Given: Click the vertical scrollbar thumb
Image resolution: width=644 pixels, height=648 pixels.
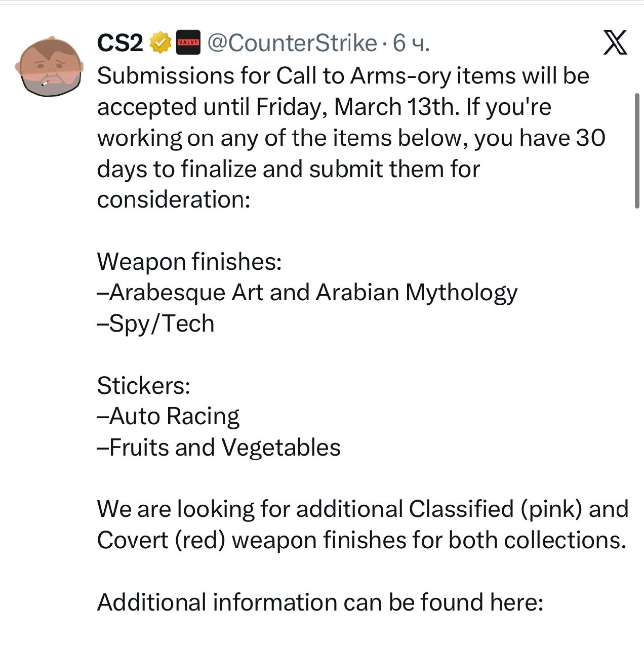Looking at the screenshot, I should click(x=637, y=150).
